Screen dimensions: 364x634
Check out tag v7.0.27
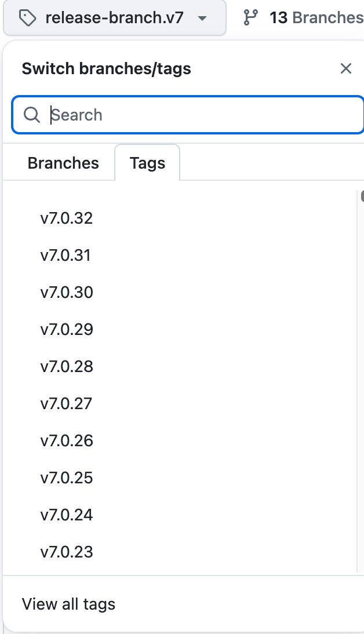click(x=66, y=404)
